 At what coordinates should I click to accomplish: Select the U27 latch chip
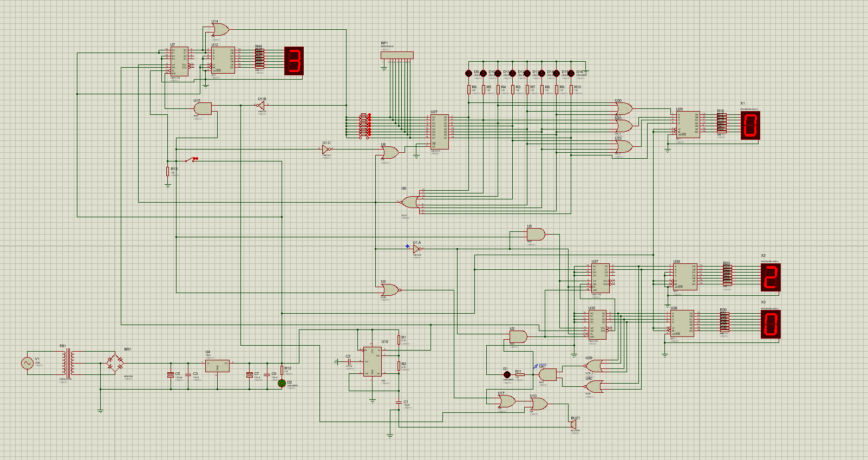(439, 132)
